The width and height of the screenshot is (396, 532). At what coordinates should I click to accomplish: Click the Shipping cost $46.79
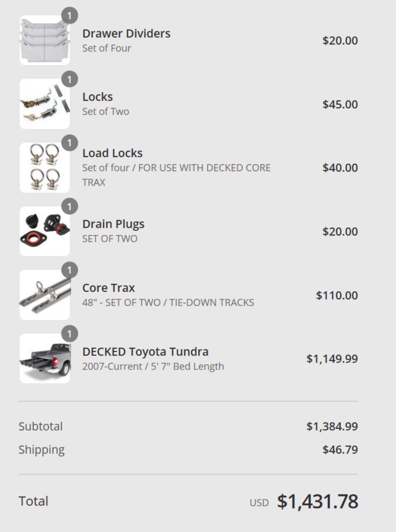pos(340,450)
